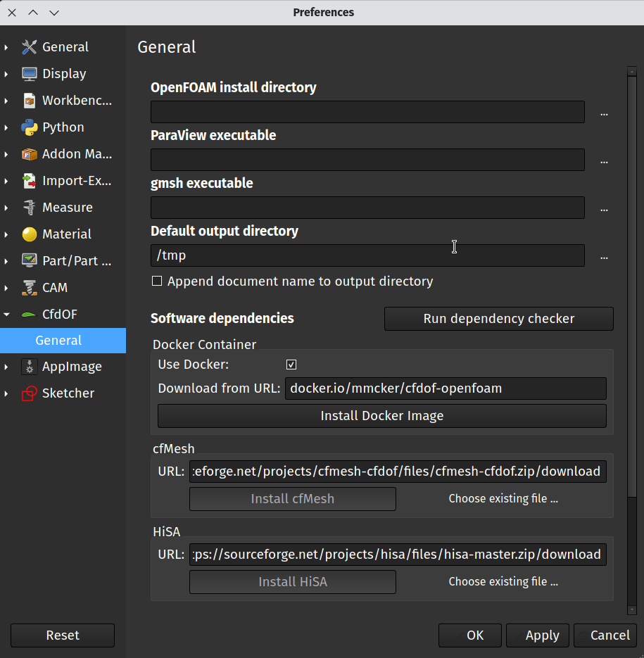Select the Python preferences icon
Viewport: 644px width, 658px height.
click(x=29, y=127)
